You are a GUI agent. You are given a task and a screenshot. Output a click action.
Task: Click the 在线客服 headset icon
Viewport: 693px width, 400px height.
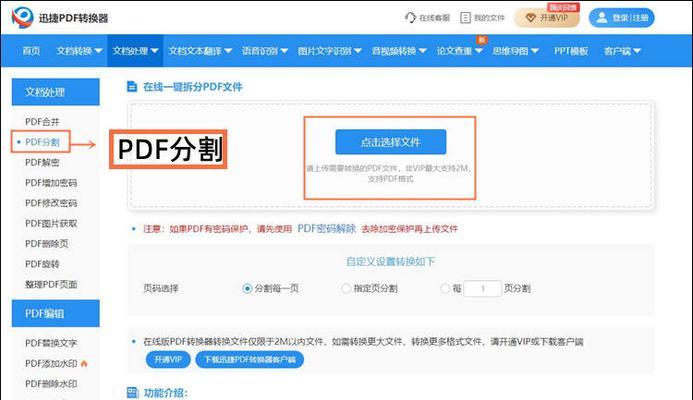click(410, 18)
